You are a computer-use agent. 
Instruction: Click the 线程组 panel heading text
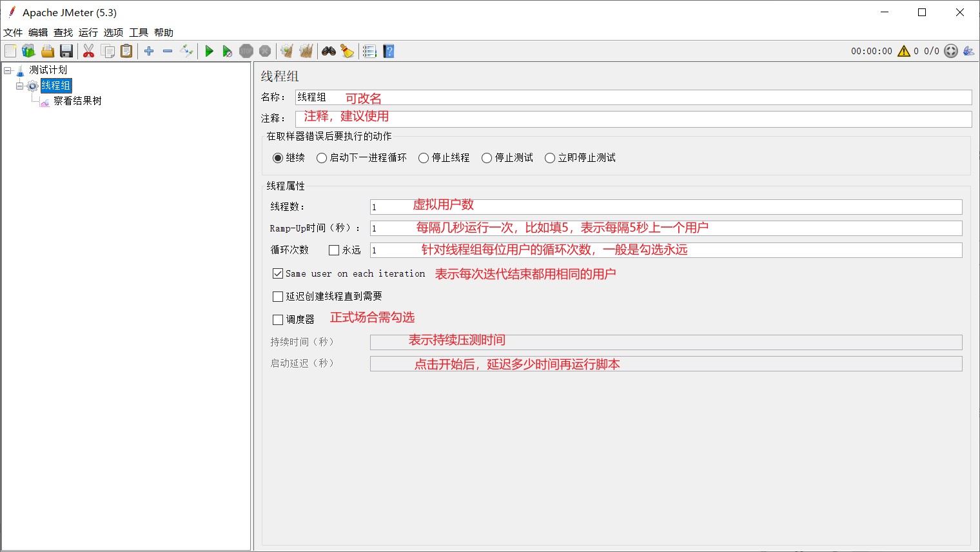[x=280, y=76]
